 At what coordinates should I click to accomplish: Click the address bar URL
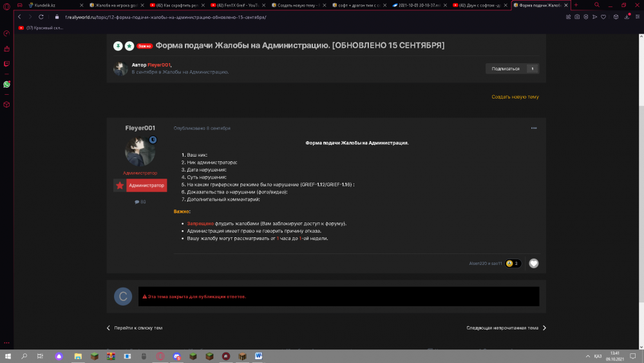tap(166, 17)
